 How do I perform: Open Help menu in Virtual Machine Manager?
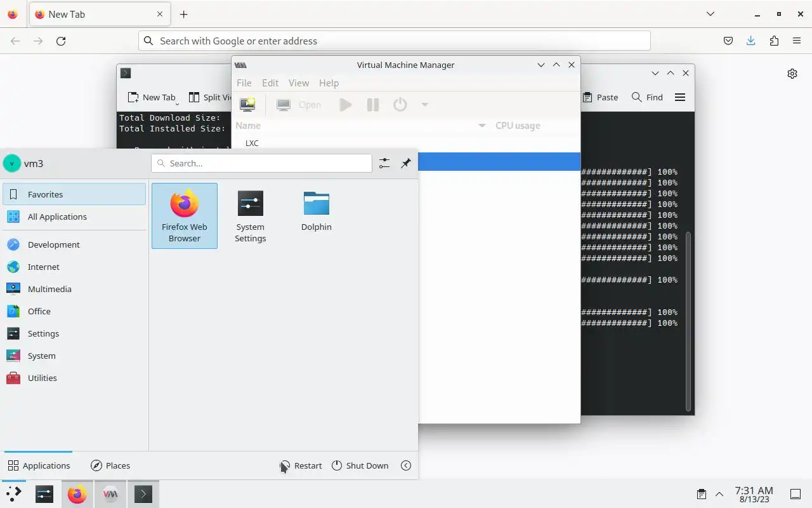point(329,83)
